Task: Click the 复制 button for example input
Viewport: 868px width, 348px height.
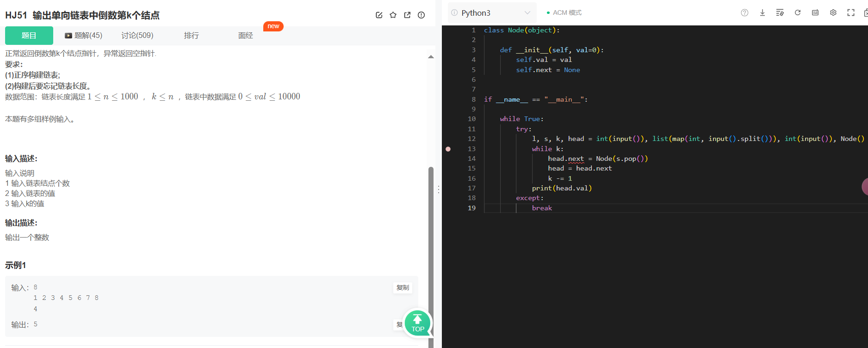Action: (403, 287)
